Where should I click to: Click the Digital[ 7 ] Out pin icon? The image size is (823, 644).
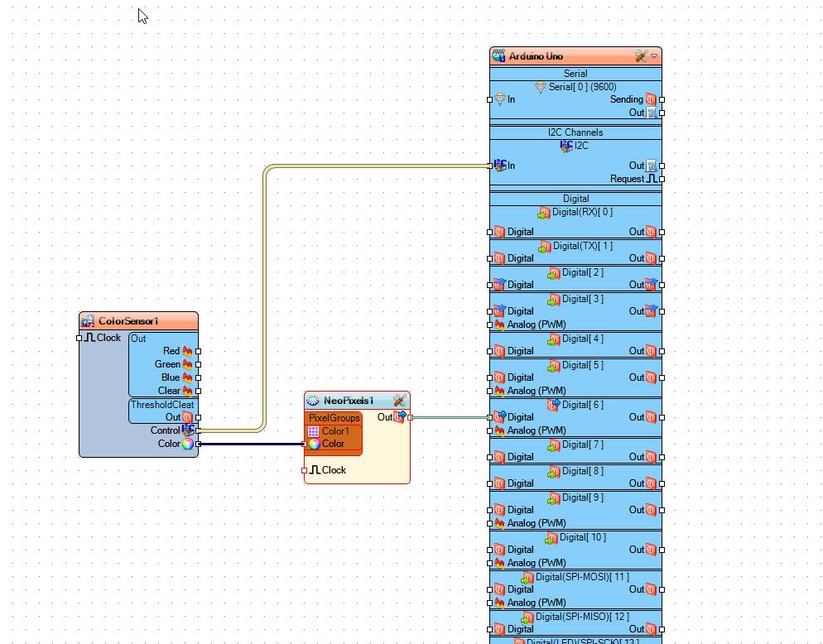(651, 457)
